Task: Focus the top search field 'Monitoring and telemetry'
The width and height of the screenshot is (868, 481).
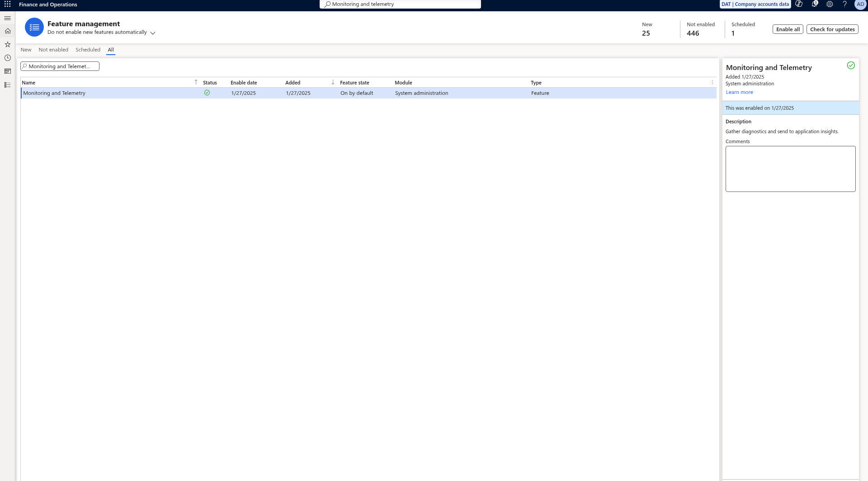Action: point(400,4)
